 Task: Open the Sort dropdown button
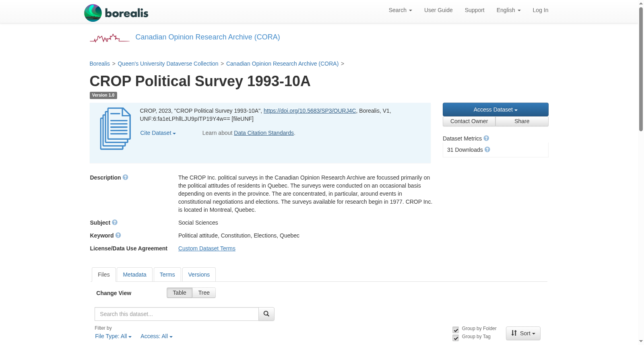[523, 333]
